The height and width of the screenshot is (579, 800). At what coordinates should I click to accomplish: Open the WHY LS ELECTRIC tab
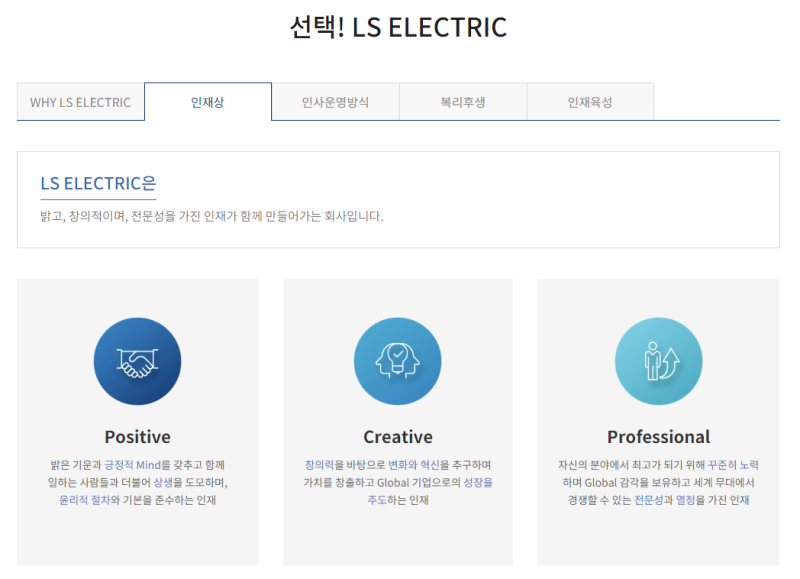[x=80, y=102]
